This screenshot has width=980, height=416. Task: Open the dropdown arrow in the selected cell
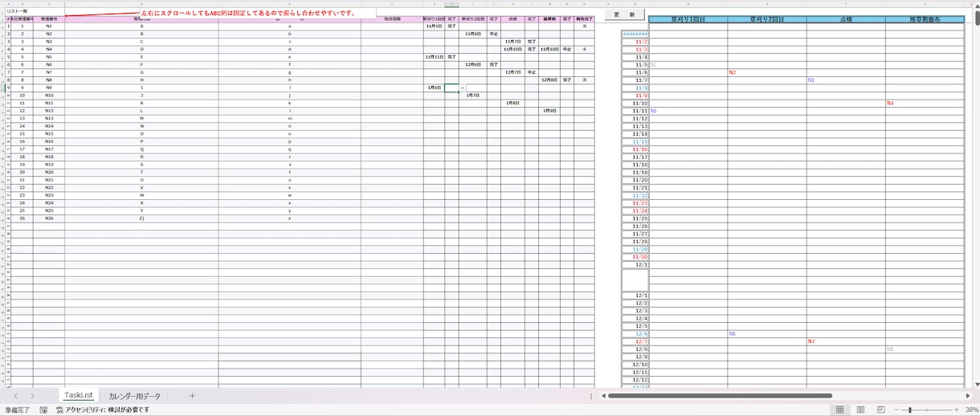[x=463, y=88]
